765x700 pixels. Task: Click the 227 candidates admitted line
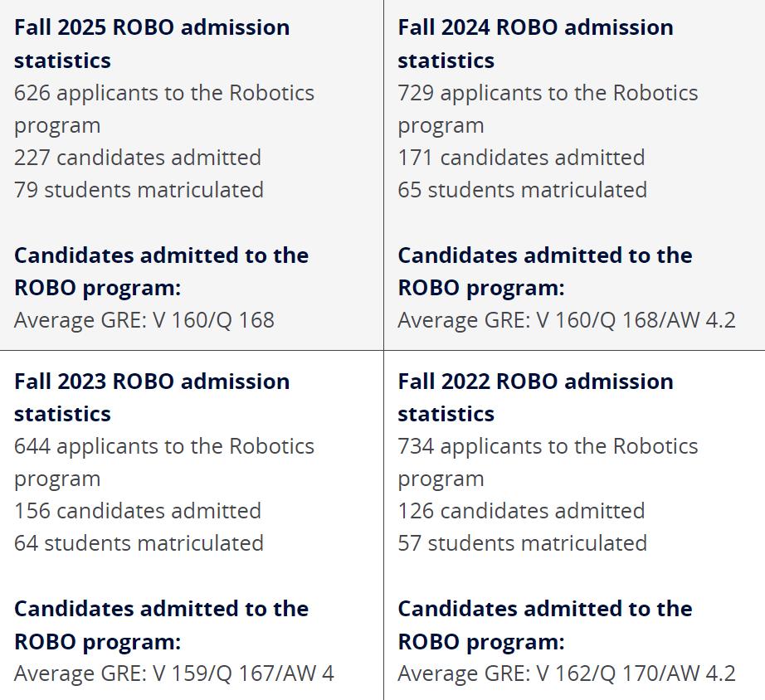tap(138, 158)
